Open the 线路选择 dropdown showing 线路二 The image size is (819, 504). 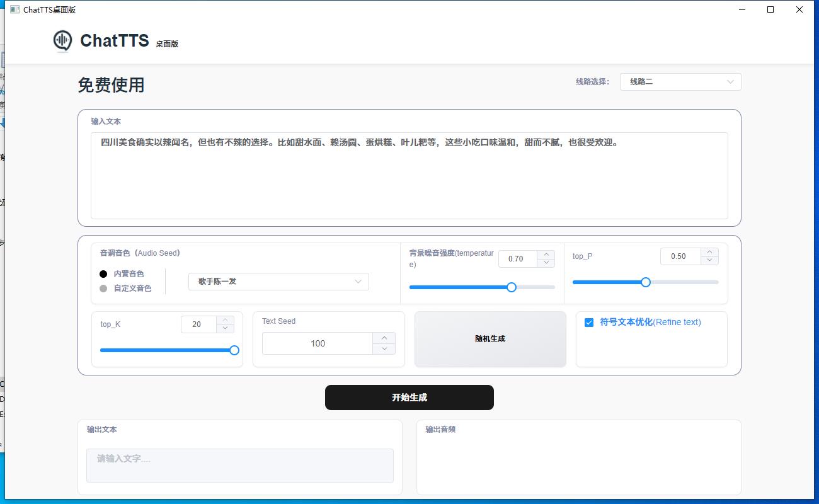click(x=680, y=82)
